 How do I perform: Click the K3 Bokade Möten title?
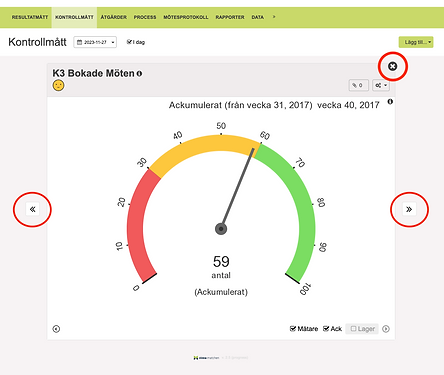pyautogui.click(x=93, y=73)
